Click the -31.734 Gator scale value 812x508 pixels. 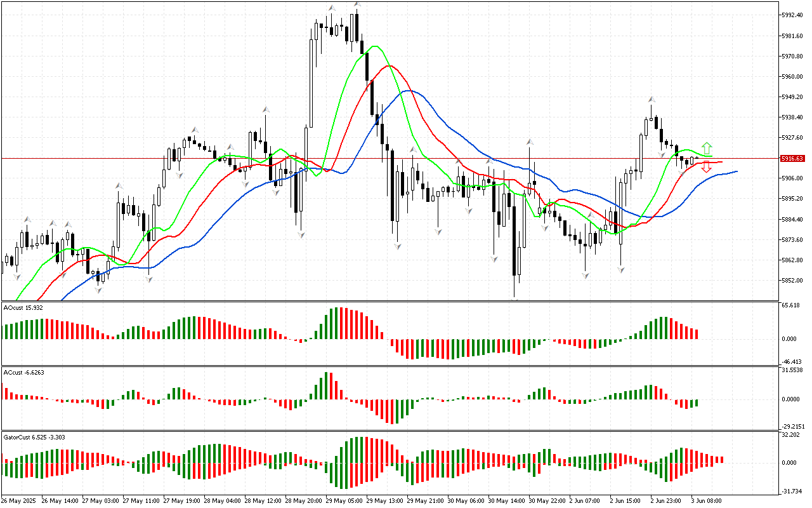[790, 491]
